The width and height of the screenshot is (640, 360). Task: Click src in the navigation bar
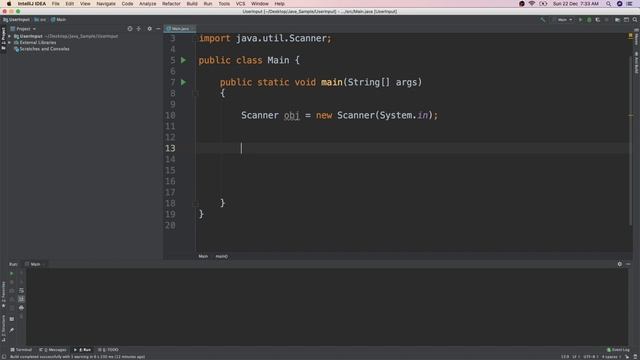pos(40,20)
